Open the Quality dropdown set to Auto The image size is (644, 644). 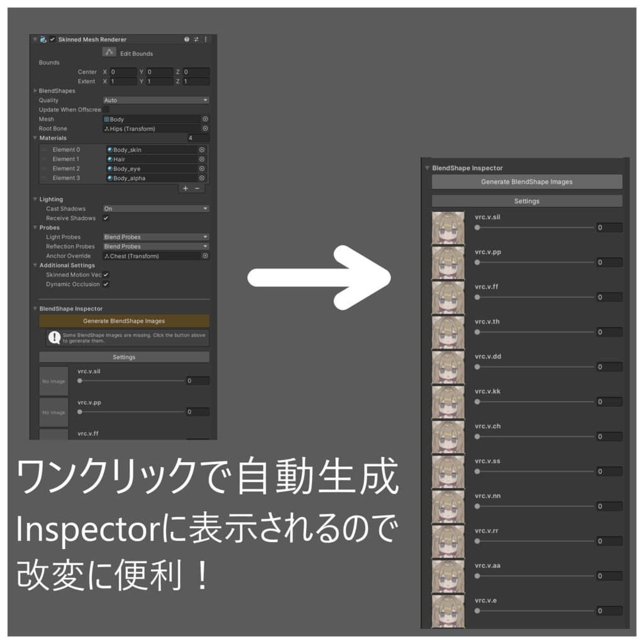click(x=155, y=100)
